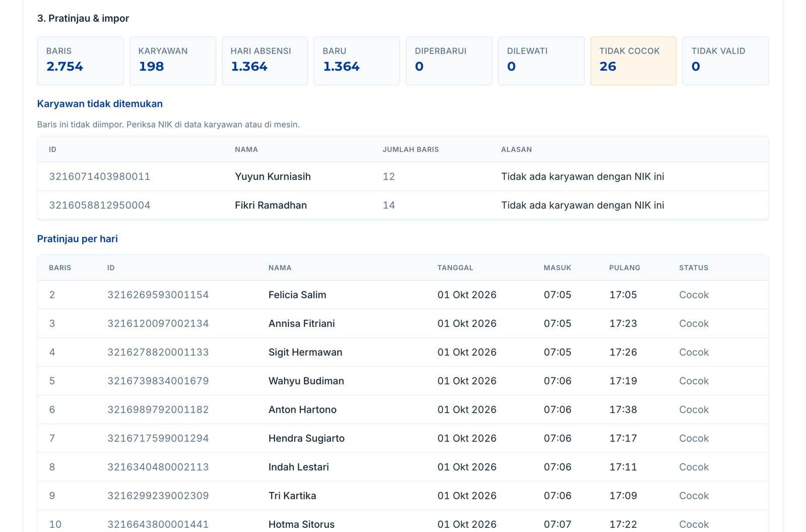The height and width of the screenshot is (532, 806).
Task: Click the NAMA header in the daily preview table
Action: coord(280,268)
